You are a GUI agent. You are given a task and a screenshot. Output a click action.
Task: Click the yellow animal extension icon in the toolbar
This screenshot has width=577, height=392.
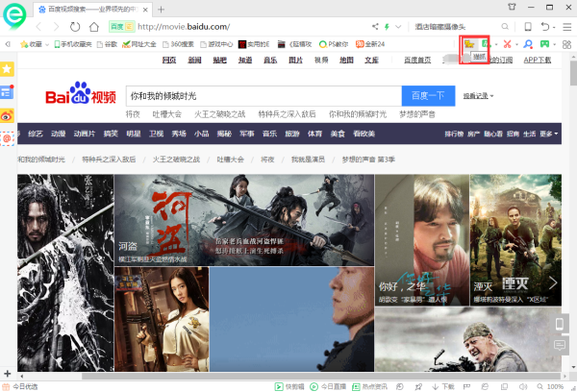pos(469,44)
